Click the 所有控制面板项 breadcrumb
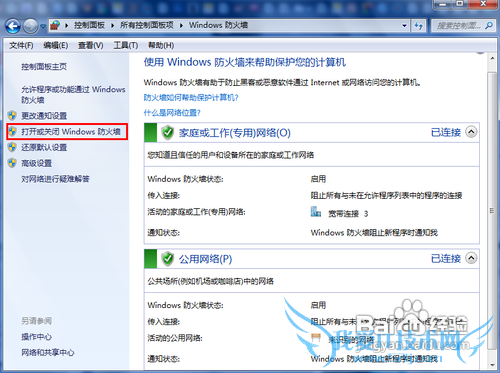Viewport: 500px width, 373px height. (x=147, y=25)
